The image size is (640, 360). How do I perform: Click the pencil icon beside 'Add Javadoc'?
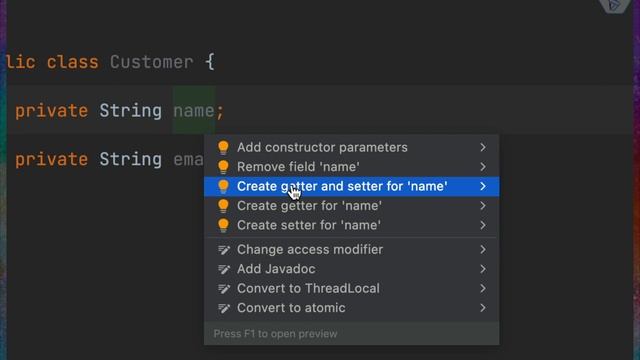(x=224, y=269)
